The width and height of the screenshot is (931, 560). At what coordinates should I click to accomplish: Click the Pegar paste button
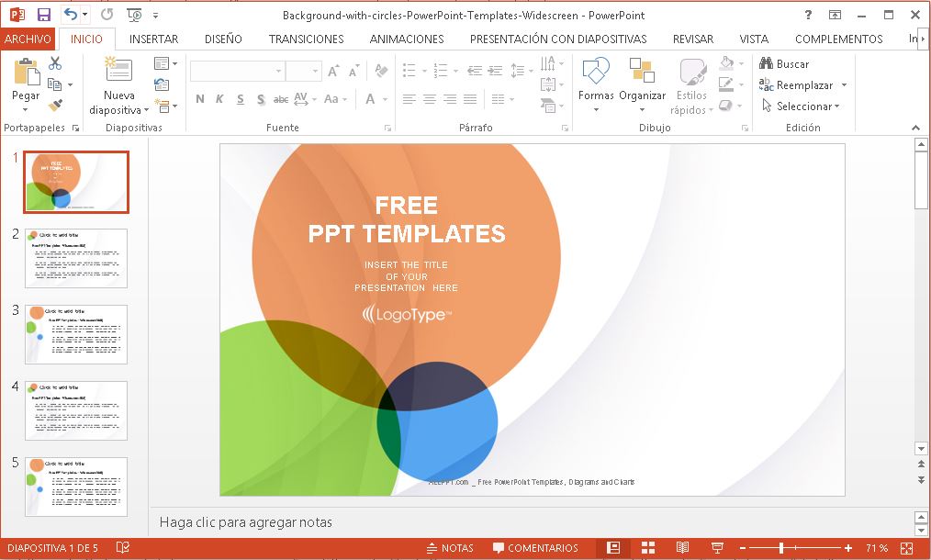coord(26,79)
